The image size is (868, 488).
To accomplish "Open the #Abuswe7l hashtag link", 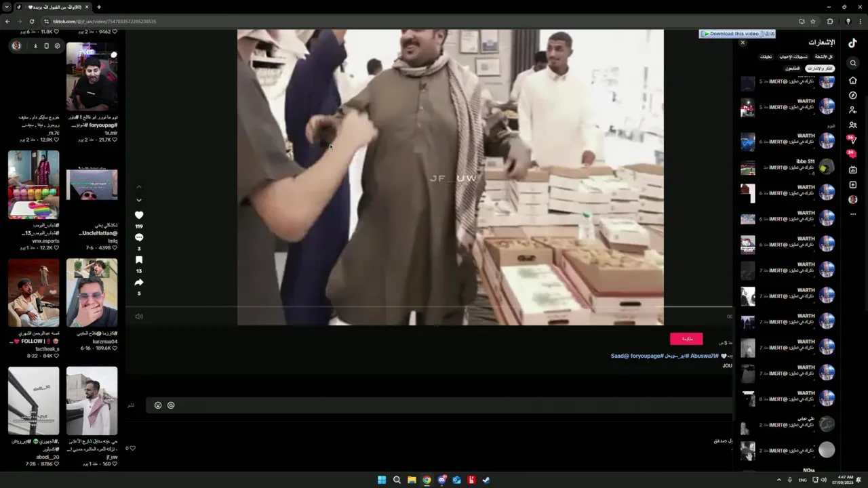I will click(704, 356).
